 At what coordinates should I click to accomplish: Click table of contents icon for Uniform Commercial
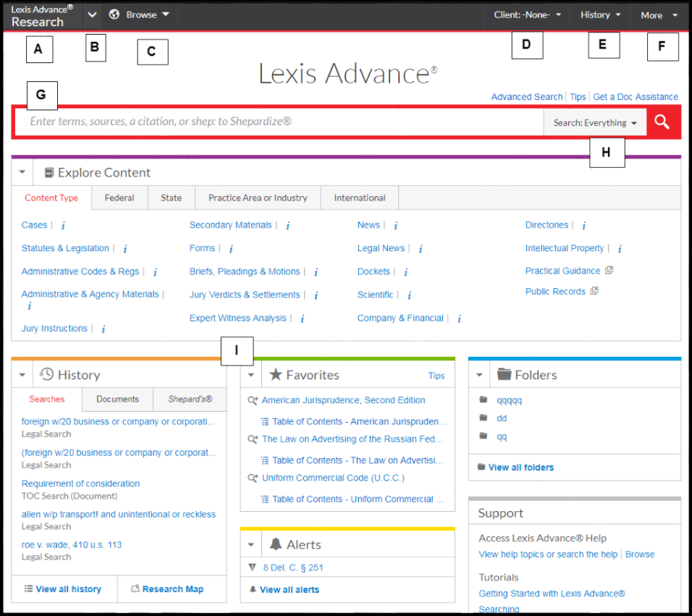(x=265, y=499)
